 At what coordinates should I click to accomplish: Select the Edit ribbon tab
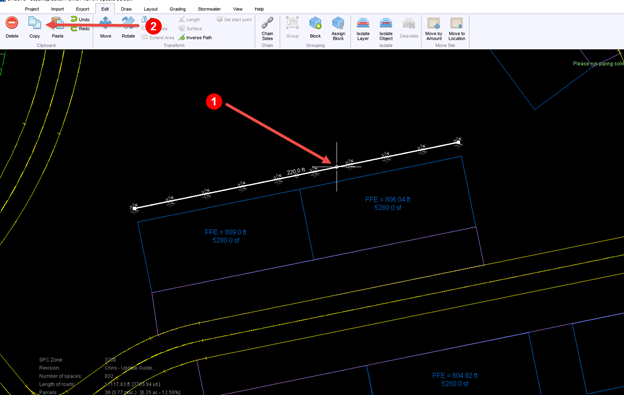tap(105, 9)
